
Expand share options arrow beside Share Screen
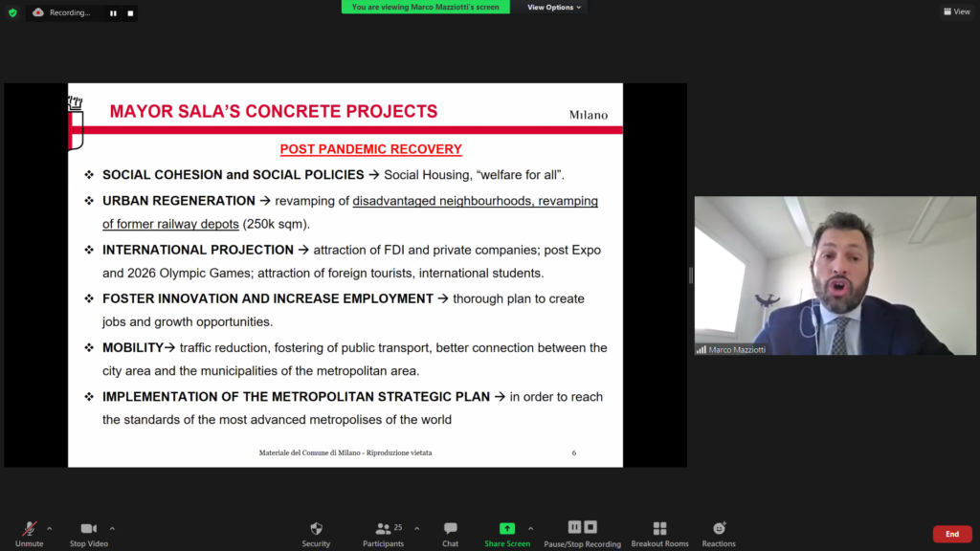click(530, 528)
